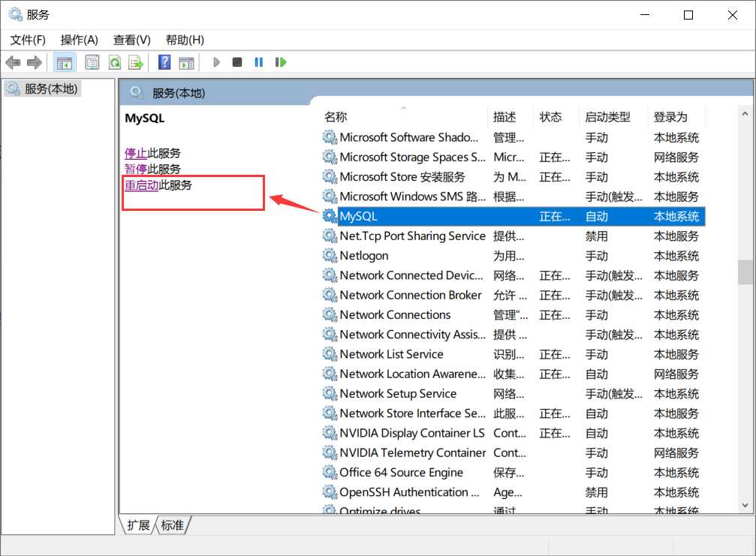Open the 文件(F) menu
This screenshot has width=756, height=556.
(28, 40)
